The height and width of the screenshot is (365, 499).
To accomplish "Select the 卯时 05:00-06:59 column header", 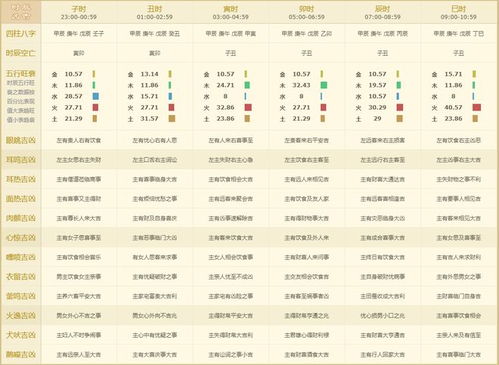I will [x=307, y=12].
